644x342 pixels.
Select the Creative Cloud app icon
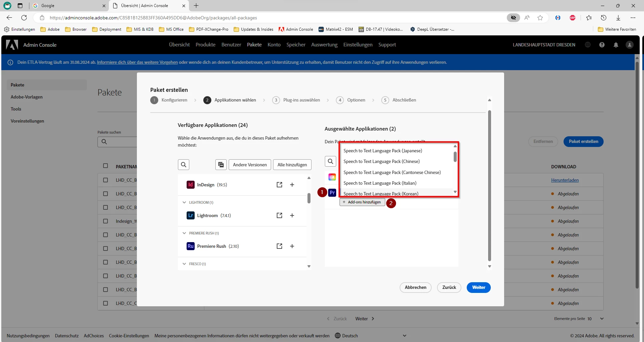click(332, 177)
